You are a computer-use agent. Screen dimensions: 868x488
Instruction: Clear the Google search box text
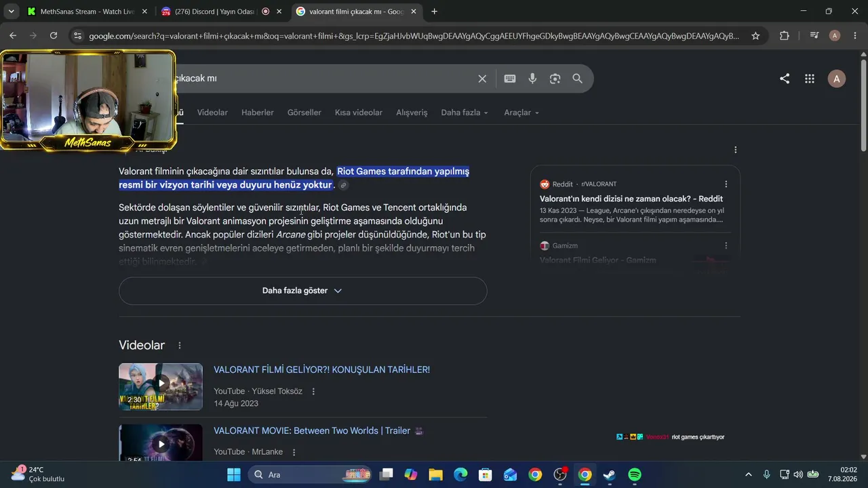(482, 79)
